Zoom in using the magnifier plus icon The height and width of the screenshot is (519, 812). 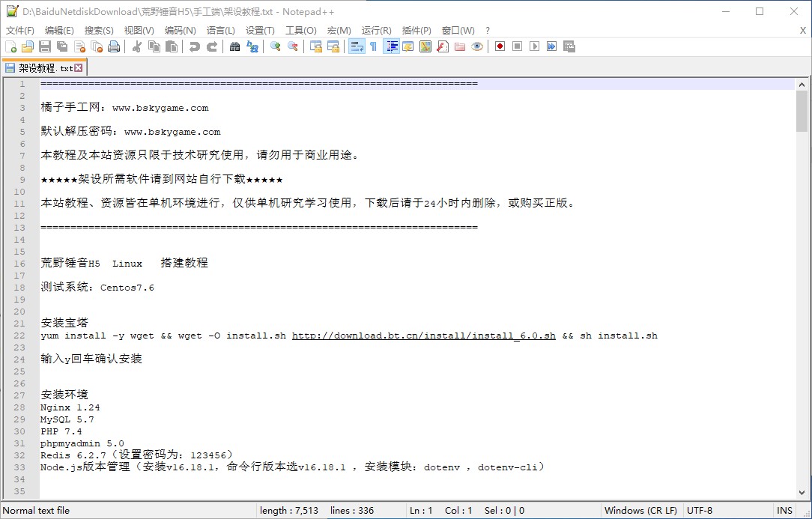pos(276,46)
